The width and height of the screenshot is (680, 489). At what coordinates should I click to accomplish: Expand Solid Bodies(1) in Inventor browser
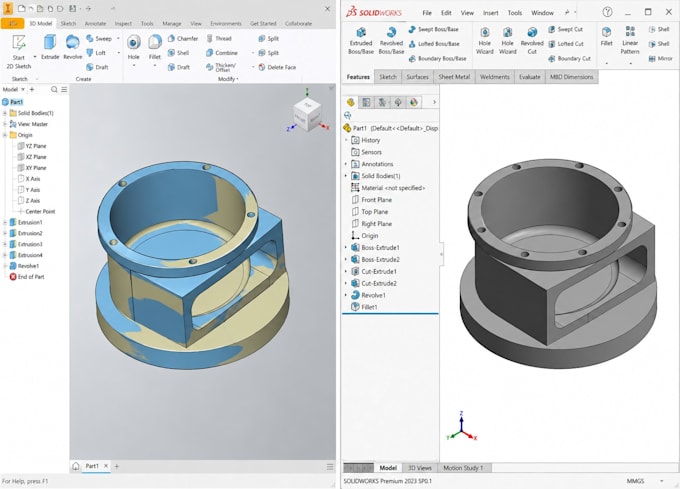click(x=5, y=113)
